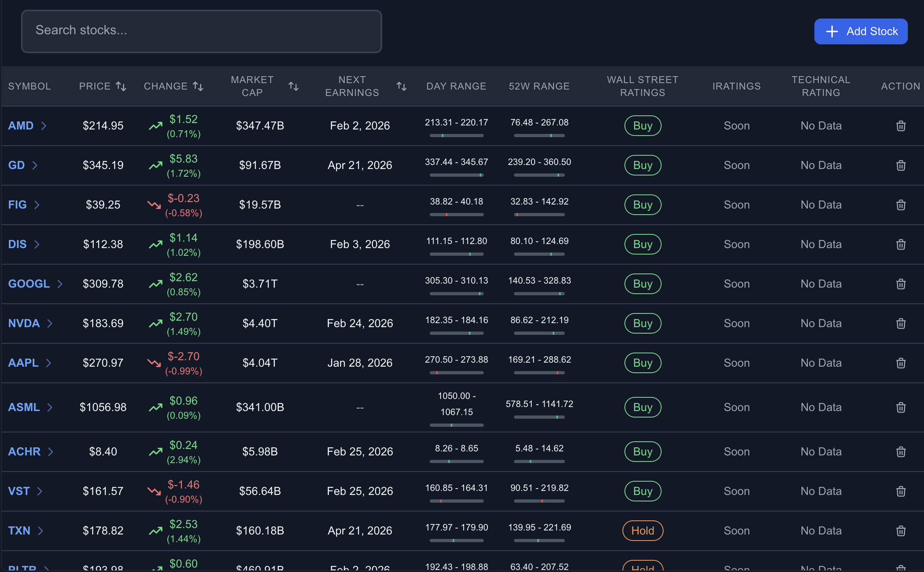Delete GOOGL using the trash icon
The width and height of the screenshot is (924, 572).
(x=901, y=284)
